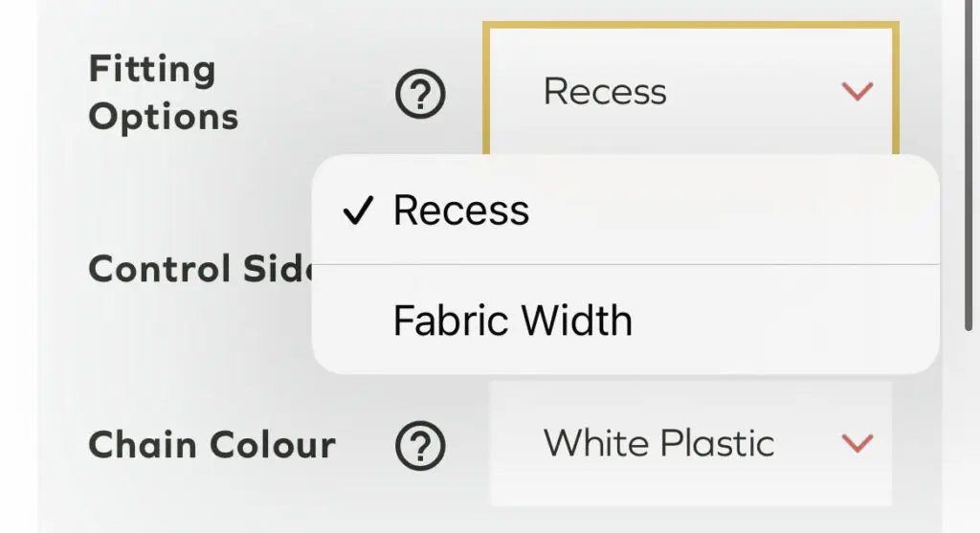Select the Recess option in the popup list
The height and width of the screenshot is (533, 980).
tap(461, 211)
